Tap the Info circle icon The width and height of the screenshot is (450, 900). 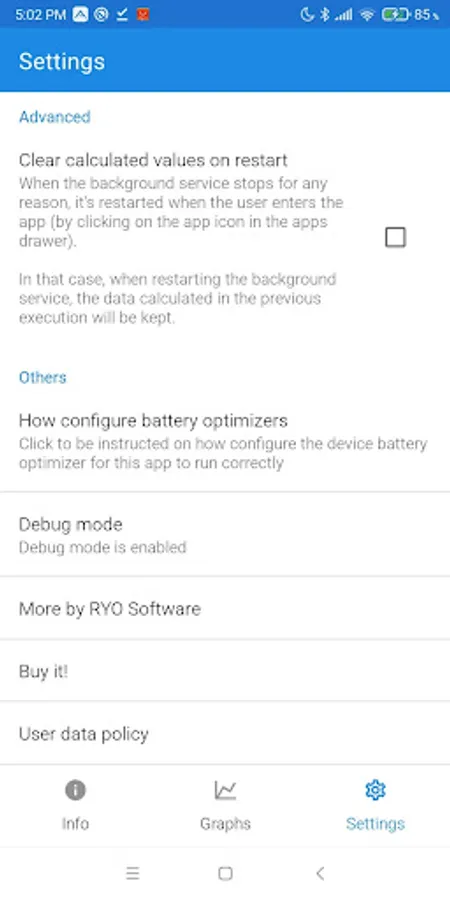click(x=75, y=790)
